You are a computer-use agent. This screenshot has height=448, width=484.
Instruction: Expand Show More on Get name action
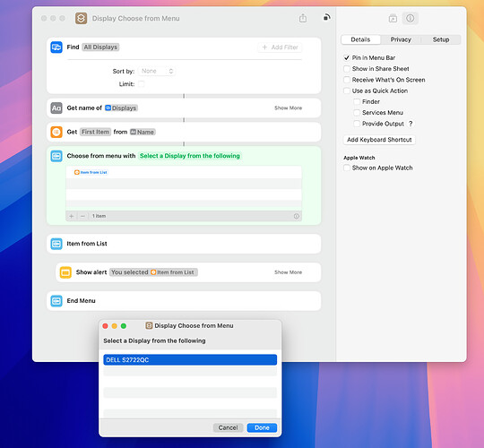point(288,108)
